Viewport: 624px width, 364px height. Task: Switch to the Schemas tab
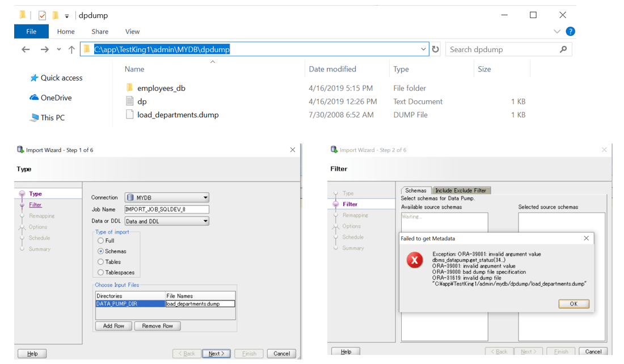pyautogui.click(x=416, y=191)
